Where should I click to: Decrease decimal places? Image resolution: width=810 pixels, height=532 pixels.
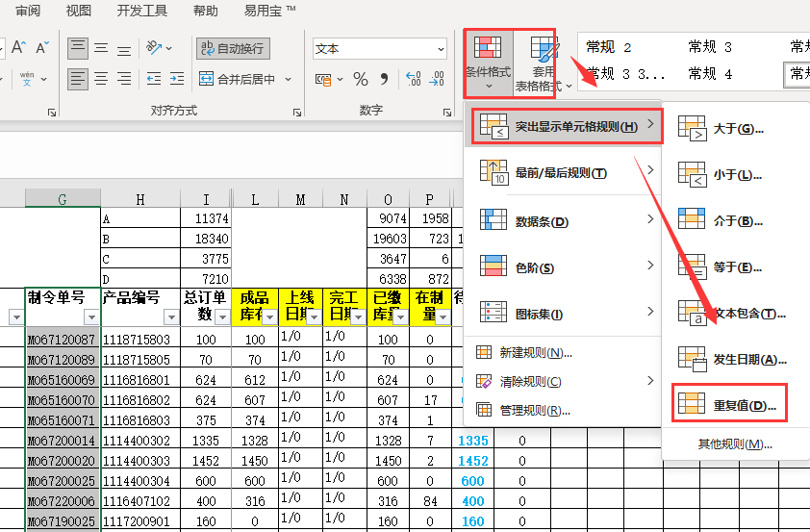click(x=437, y=79)
